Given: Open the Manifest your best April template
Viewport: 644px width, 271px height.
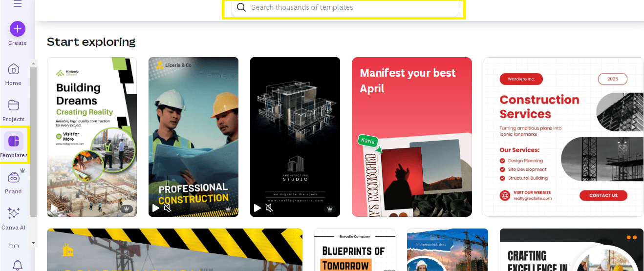Looking at the screenshot, I should (412, 137).
